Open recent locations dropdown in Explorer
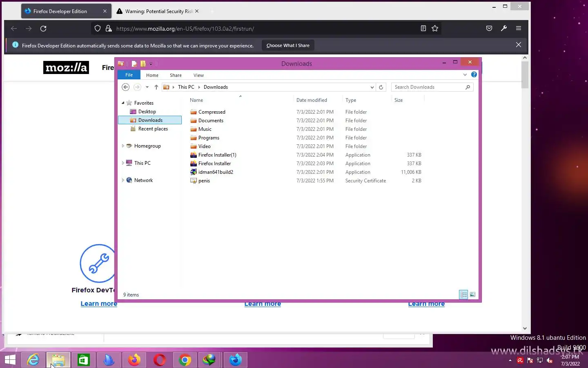The width and height of the screenshot is (588, 368). (147, 87)
